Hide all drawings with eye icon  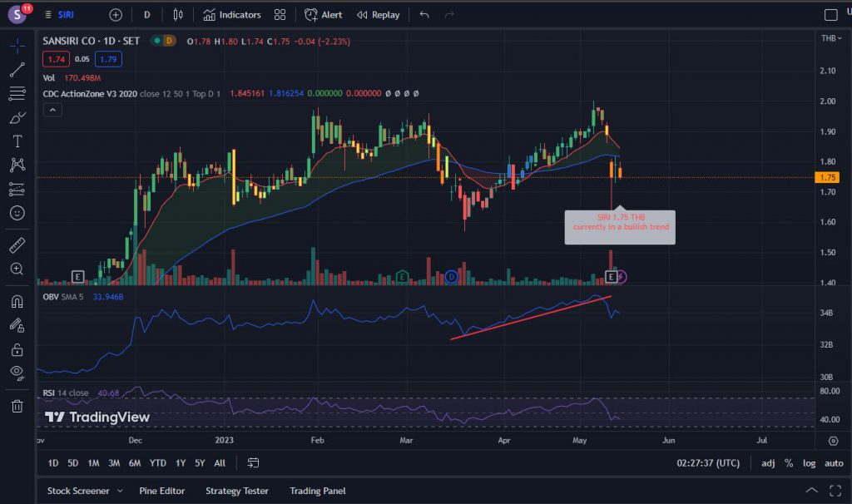click(x=17, y=373)
